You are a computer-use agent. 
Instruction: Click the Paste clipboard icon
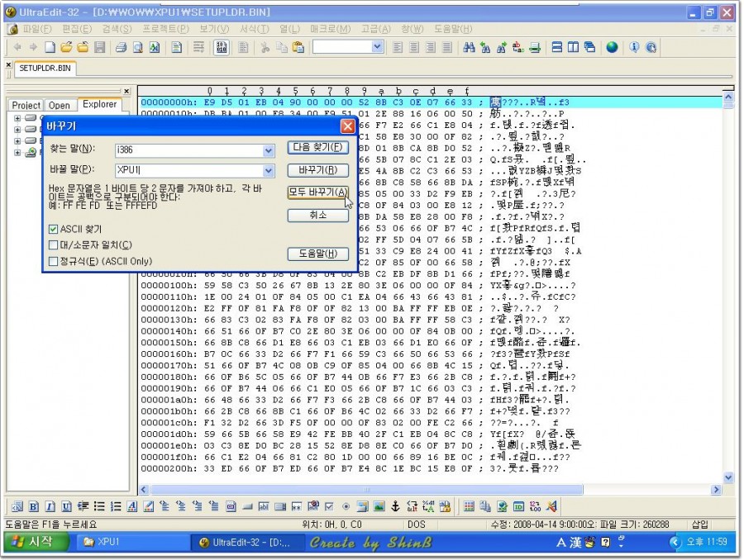(x=298, y=47)
